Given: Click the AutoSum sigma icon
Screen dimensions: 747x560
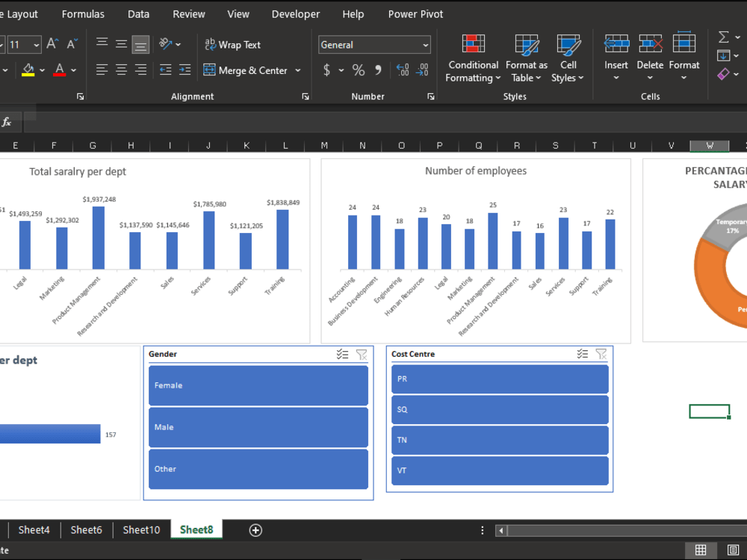Looking at the screenshot, I should tap(724, 37).
